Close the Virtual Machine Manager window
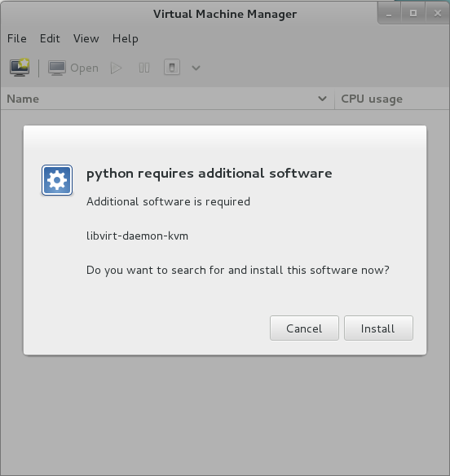The height and width of the screenshot is (476, 450). [x=437, y=13]
